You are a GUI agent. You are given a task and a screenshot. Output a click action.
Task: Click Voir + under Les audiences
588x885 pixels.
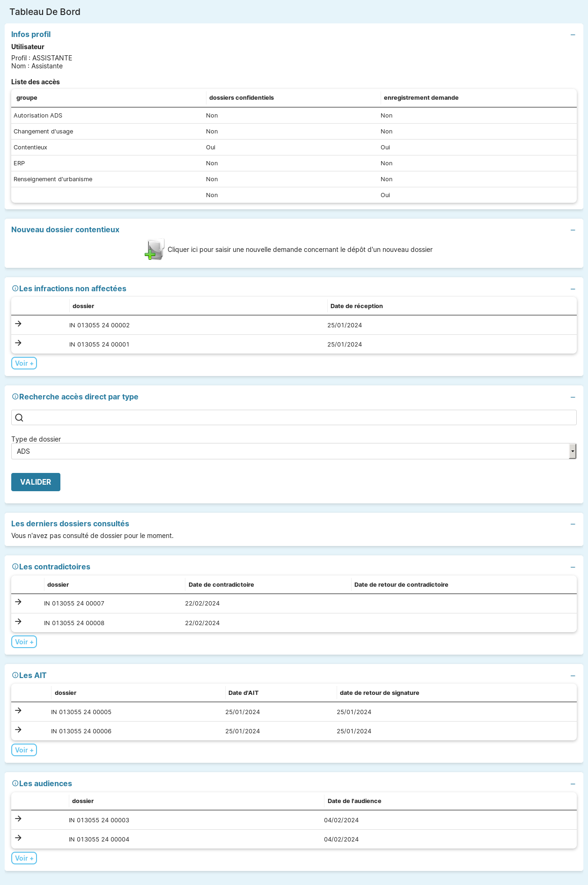pos(24,858)
